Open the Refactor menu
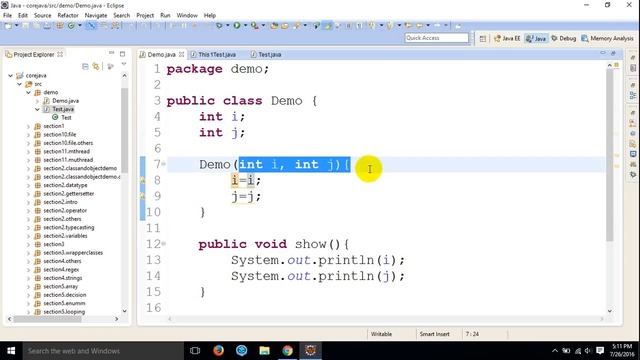This screenshot has height=360, width=640. (x=68, y=16)
